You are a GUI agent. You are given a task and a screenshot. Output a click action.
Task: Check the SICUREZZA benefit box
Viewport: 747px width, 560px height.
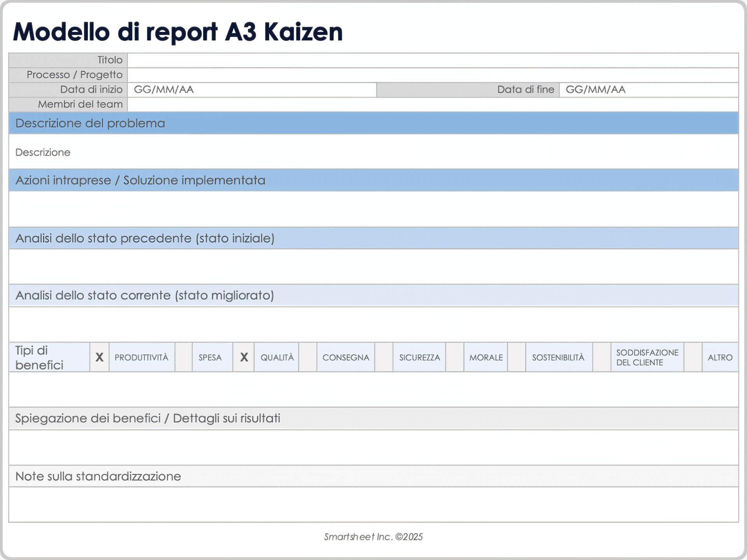click(x=383, y=357)
